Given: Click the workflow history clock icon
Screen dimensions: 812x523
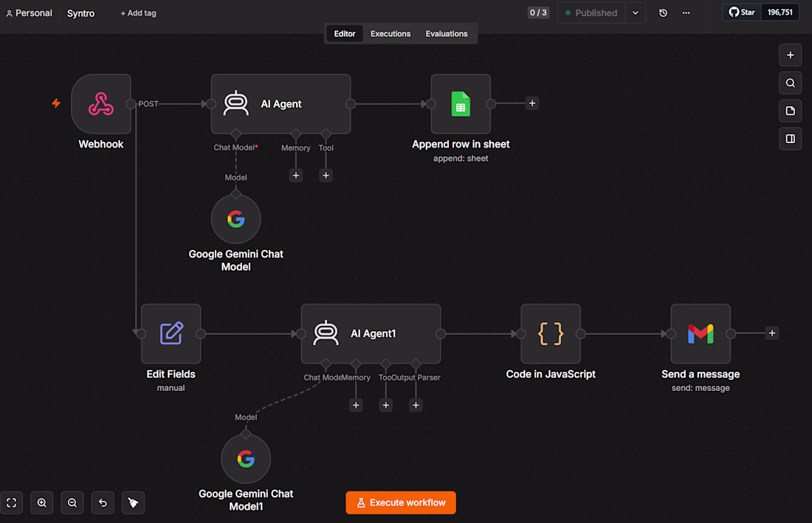Looking at the screenshot, I should (663, 13).
